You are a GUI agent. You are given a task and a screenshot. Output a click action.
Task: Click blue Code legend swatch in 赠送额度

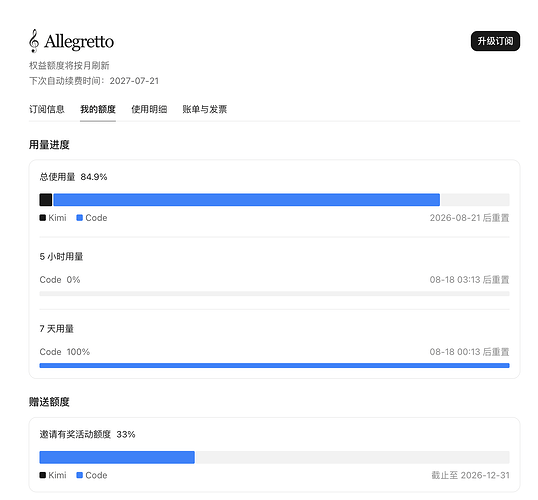(80, 475)
